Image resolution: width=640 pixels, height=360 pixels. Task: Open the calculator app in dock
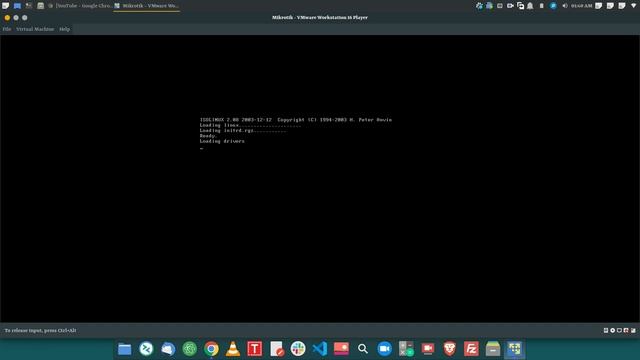pos(406,349)
